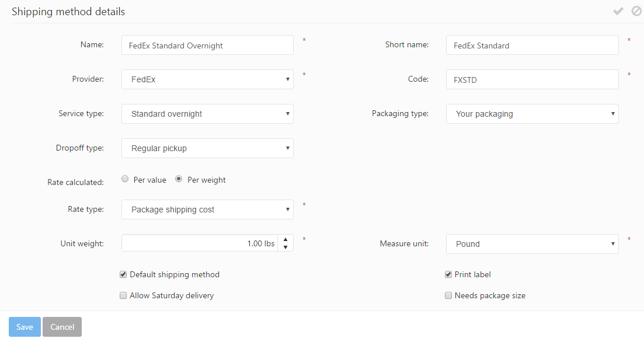This screenshot has height=342, width=644.
Task: Select the Per weight radio button
Action: click(x=179, y=180)
